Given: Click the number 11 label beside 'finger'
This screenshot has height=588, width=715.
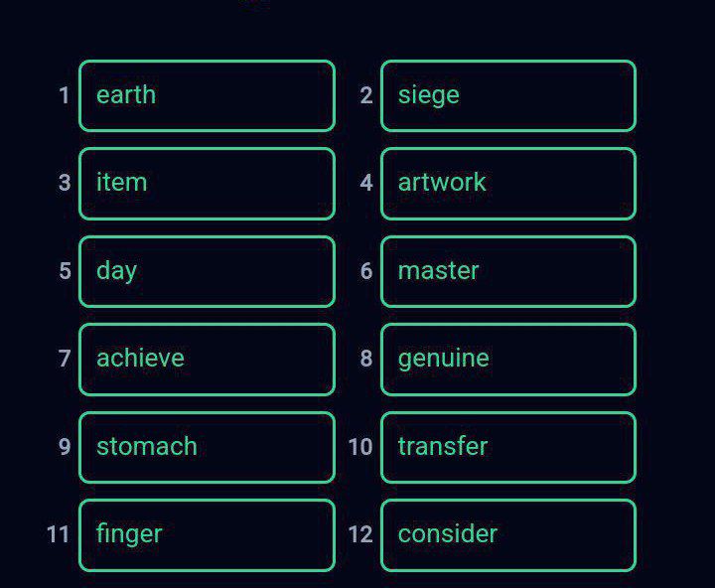Looking at the screenshot, I should pyautogui.click(x=59, y=534).
